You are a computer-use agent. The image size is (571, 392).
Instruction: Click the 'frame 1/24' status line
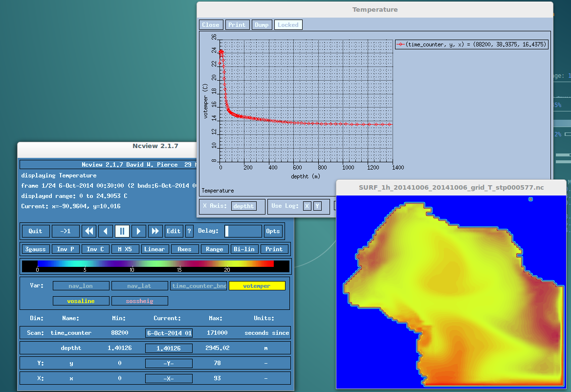click(109, 186)
